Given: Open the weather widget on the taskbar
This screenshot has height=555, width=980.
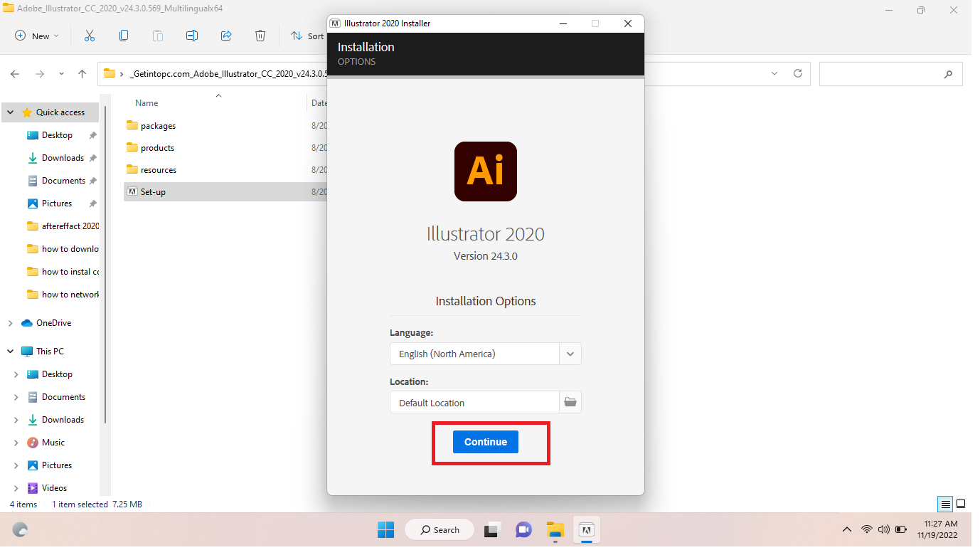Looking at the screenshot, I should pyautogui.click(x=21, y=530).
